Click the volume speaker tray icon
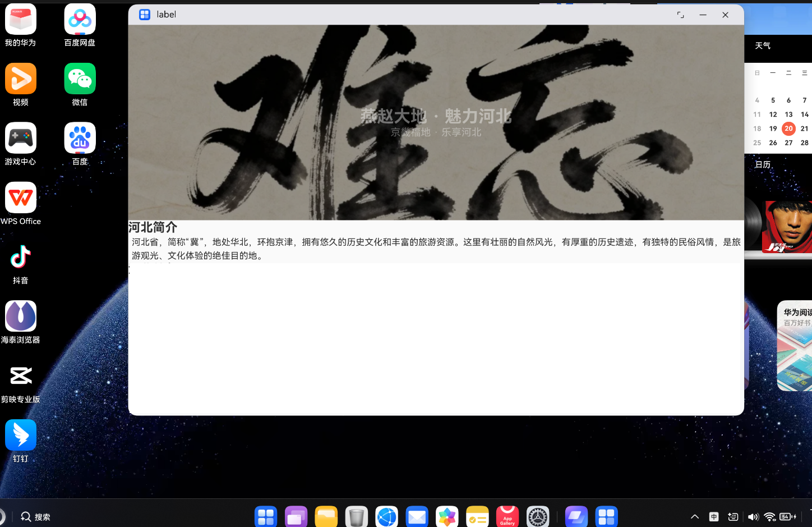 pos(753,517)
